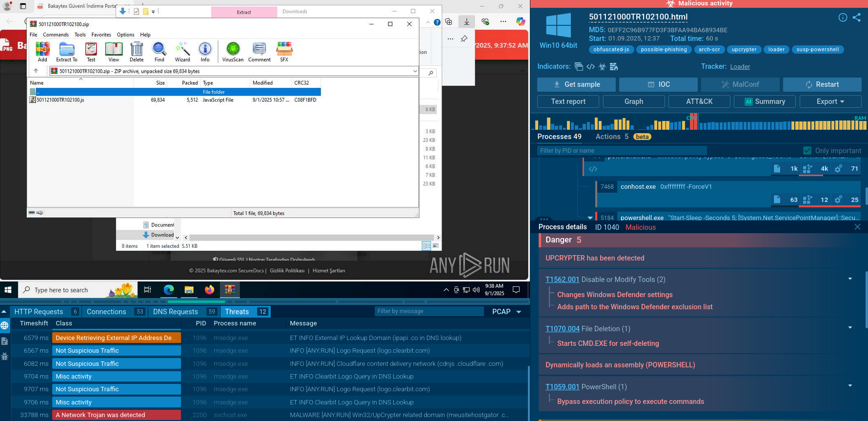Screen dimensions: 868x421
Task: Click the obfuscated-js tag
Action: tap(611, 50)
